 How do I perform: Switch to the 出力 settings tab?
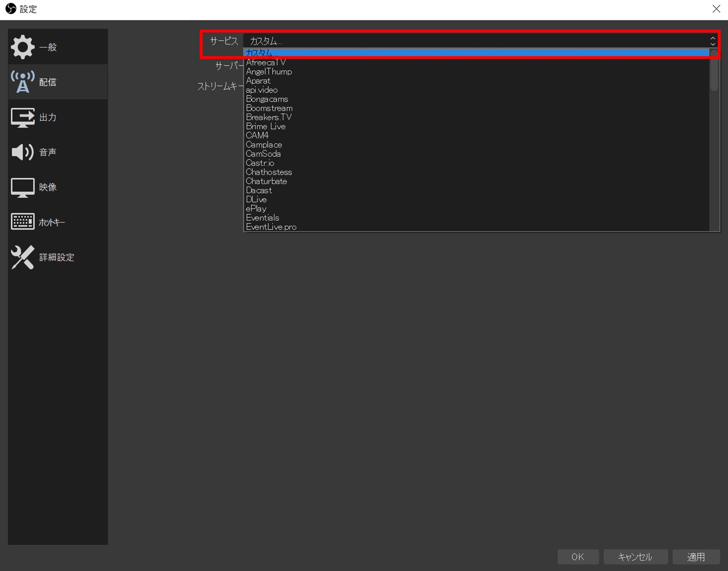[58, 117]
